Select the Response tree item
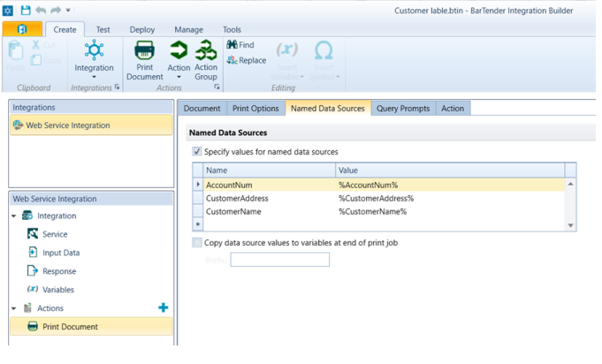 pos(59,271)
